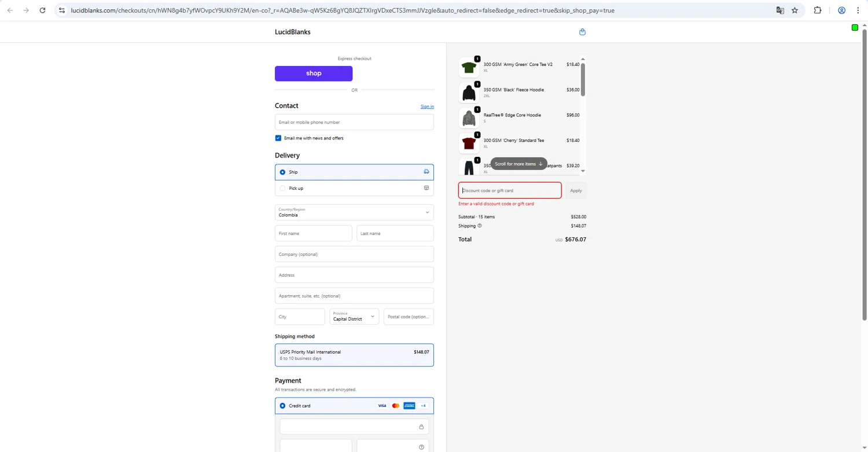The image size is (868, 452).
Task: Click the translate page icon
Action: (780, 10)
